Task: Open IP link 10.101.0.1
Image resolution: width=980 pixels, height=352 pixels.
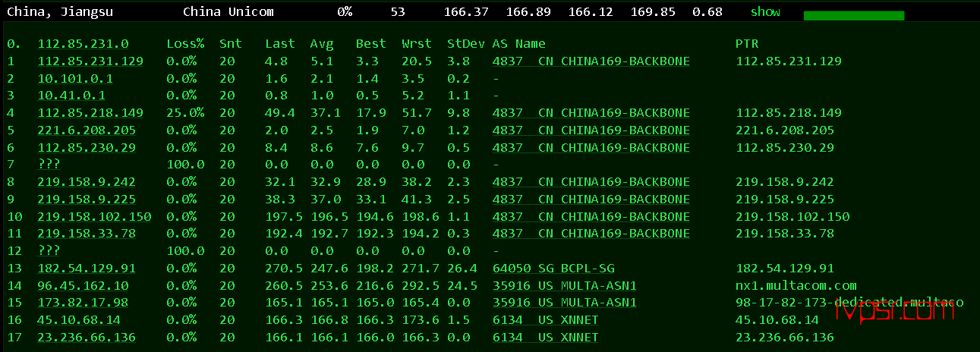Action: 75,78
